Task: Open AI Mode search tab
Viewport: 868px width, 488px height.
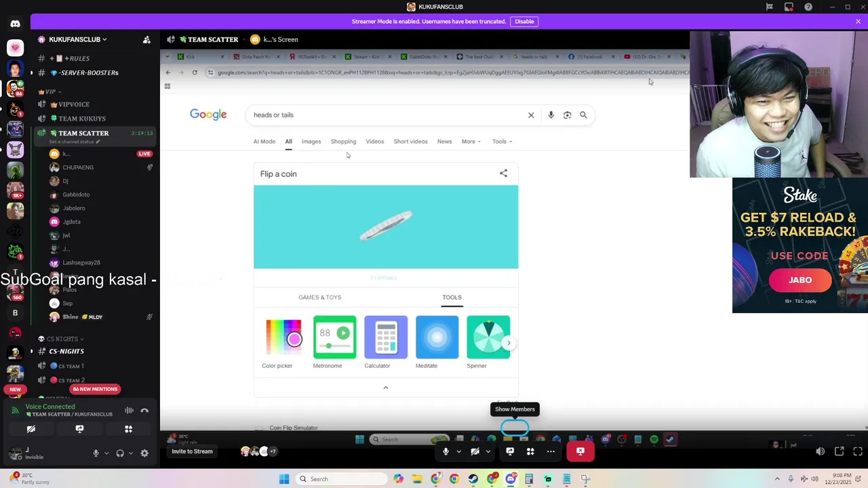Action: (264, 142)
